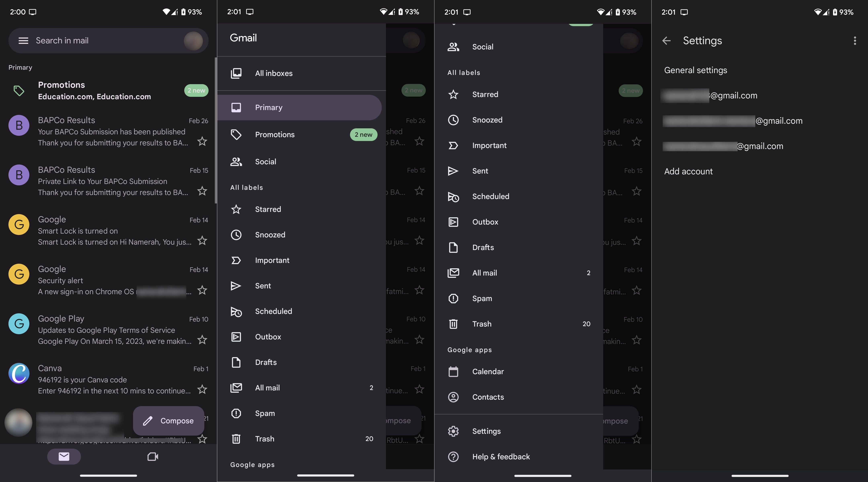Screen dimensions: 868x482
Task: Open Scheduled label in the drawer showing Help & feedback
Action: [x=519, y=196]
